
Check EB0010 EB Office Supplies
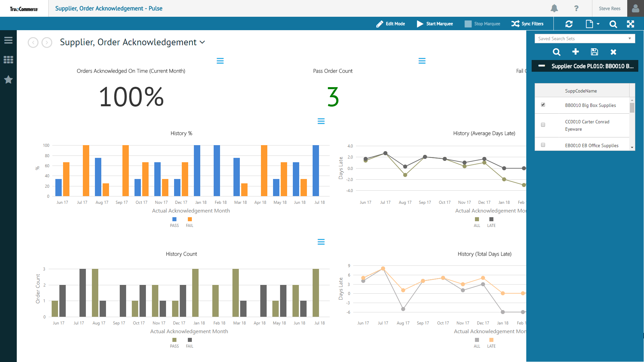pyautogui.click(x=543, y=145)
